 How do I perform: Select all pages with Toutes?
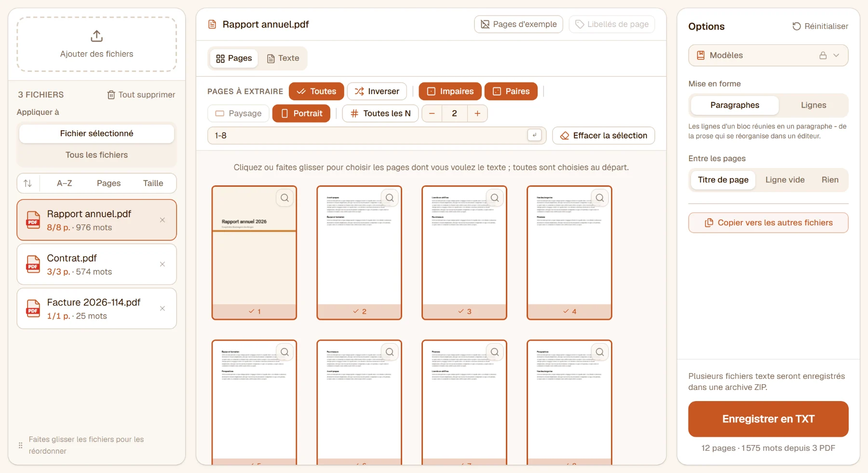(x=316, y=91)
